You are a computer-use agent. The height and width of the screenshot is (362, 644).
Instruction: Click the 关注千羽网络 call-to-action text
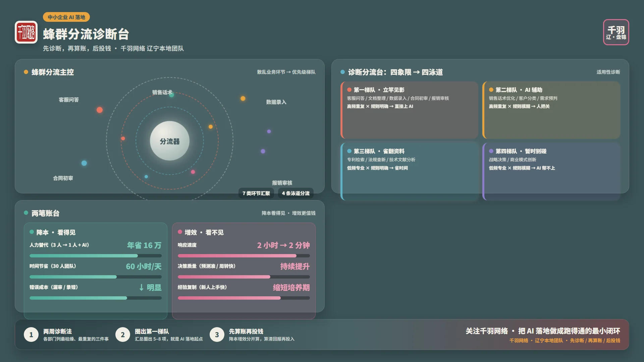[x=543, y=331]
